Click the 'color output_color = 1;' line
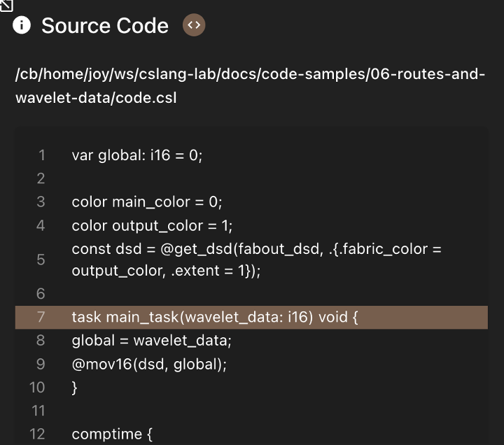The image size is (504, 445). click(152, 226)
